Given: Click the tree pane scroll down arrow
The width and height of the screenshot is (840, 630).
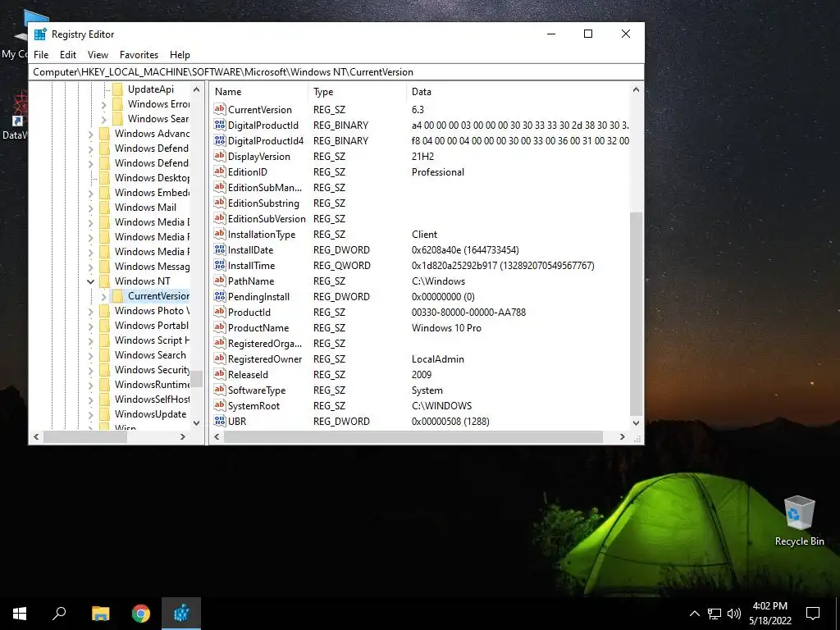Looking at the screenshot, I should pos(197,422).
